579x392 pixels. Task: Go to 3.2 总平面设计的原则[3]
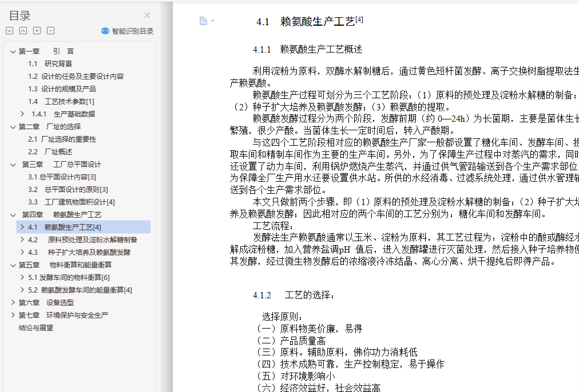68,190
